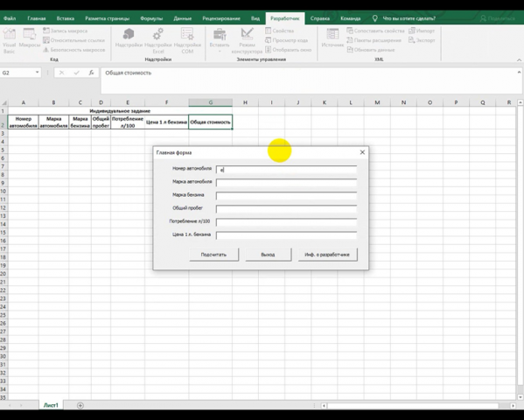Toggle Режим конструктора mode

pyautogui.click(x=247, y=41)
